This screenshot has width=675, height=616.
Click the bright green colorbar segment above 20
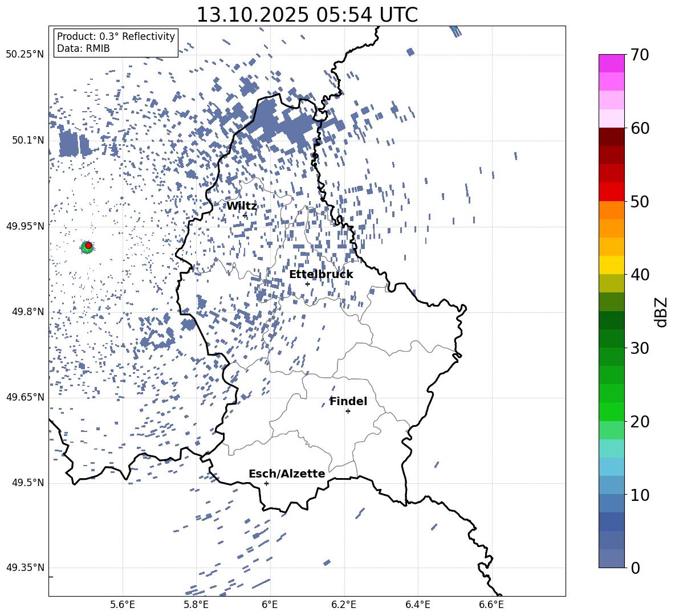(611, 411)
